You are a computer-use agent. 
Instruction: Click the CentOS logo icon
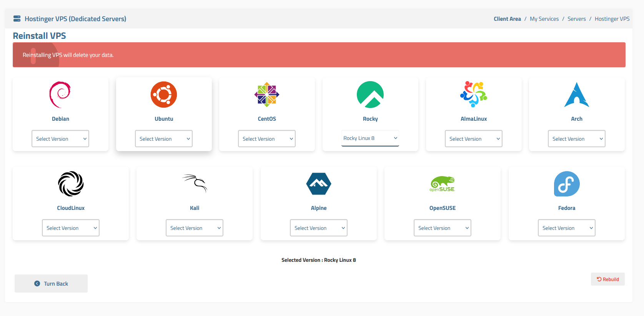pyautogui.click(x=267, y=95)
